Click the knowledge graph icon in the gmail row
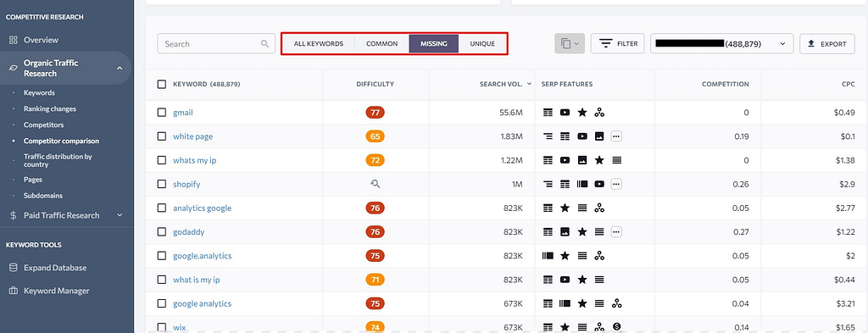The image size is (868, 333). (599, 113)
